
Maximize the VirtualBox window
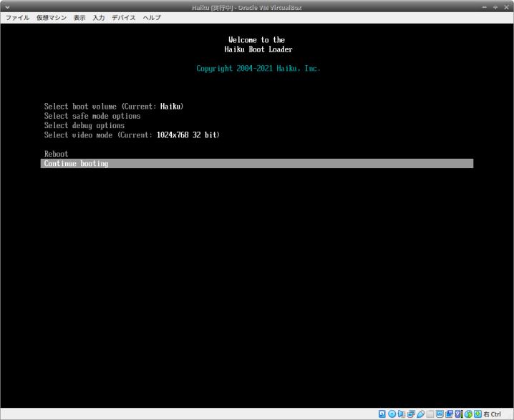click(495, 7)
